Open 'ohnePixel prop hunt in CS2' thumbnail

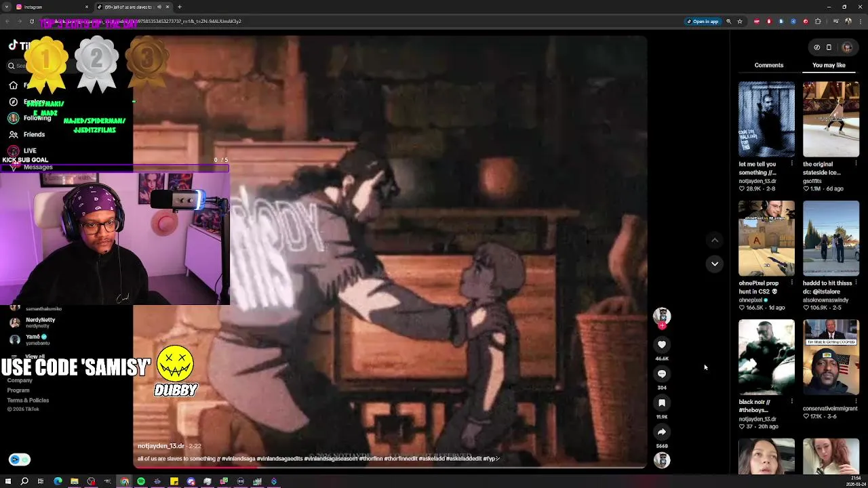coord(766,238)
